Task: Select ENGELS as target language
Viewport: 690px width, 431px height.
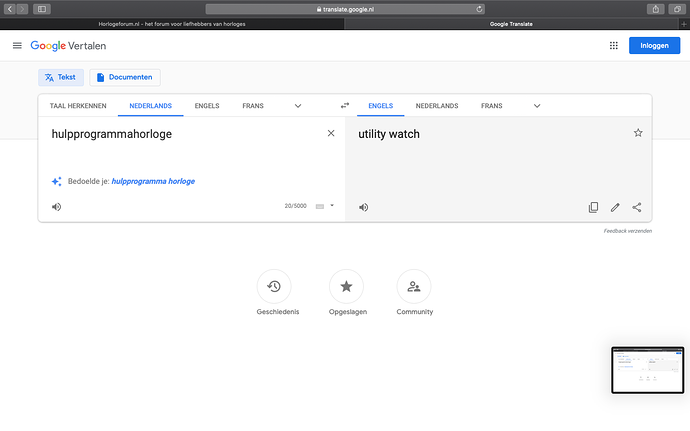Action: 381,106
